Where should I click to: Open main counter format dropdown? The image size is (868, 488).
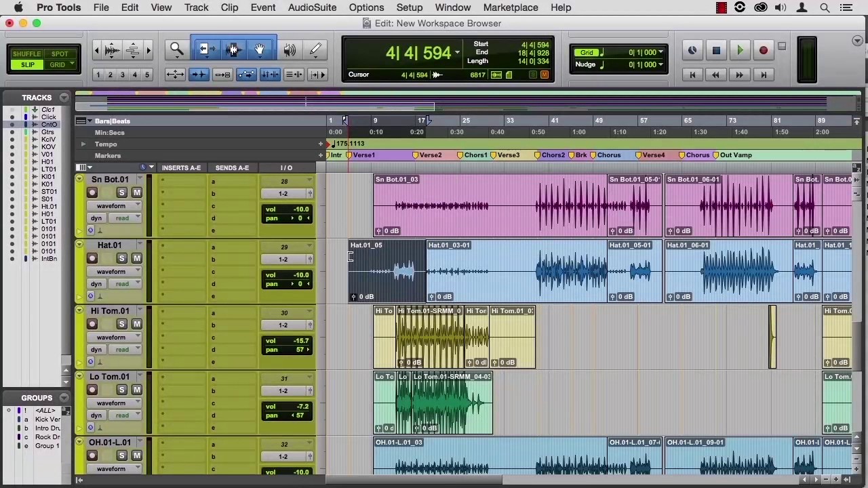[x=457, y=53]
